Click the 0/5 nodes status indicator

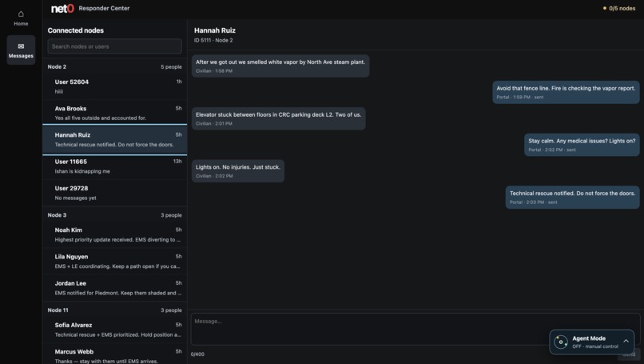[619, 8]
